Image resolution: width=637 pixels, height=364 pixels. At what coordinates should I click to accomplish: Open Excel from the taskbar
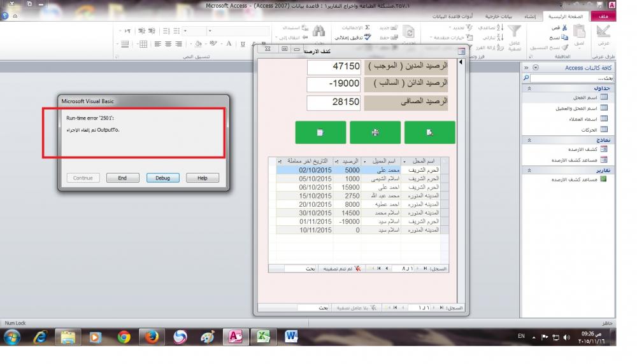pyautogui.click(x=263, y=337)
